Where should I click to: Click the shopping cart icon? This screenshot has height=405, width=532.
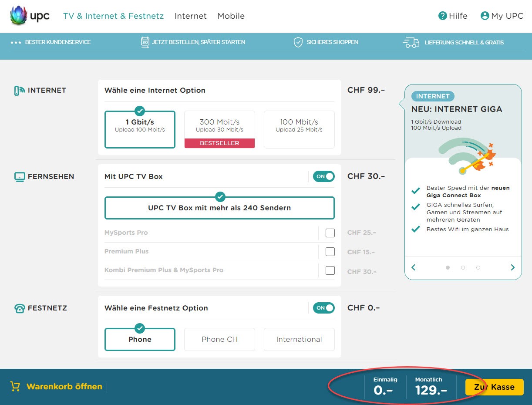[15, 387]
